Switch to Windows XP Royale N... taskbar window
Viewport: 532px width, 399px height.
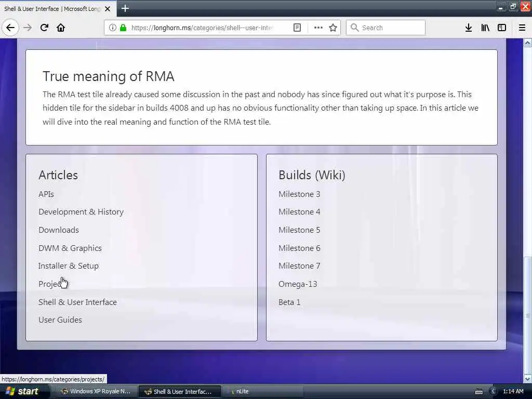[x=96, y=391]
